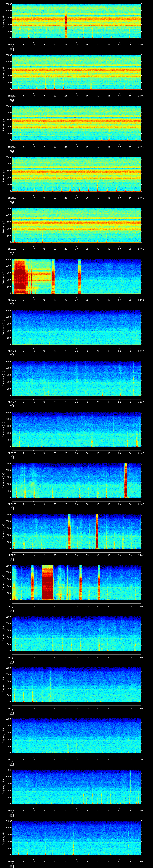This screenshot has width=153, height=868.
Task: Click the '21:37:00' time label
Action: 12,810
